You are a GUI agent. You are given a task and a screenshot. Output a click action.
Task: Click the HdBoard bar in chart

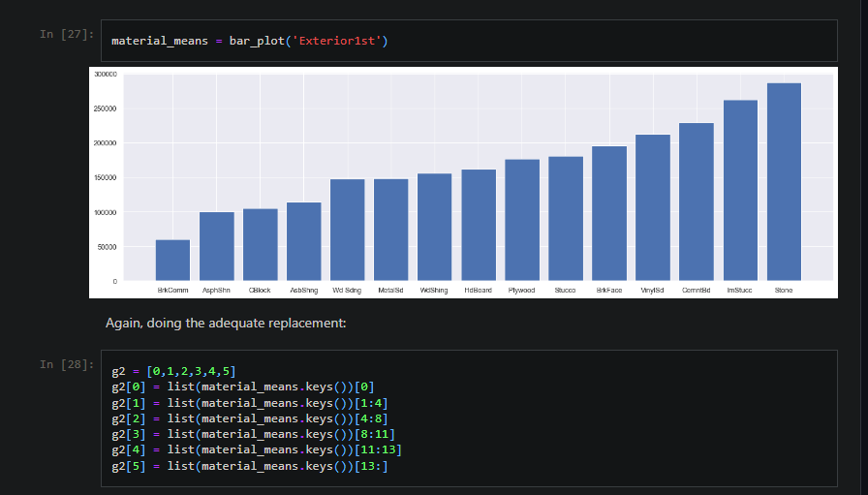point(479,225)
